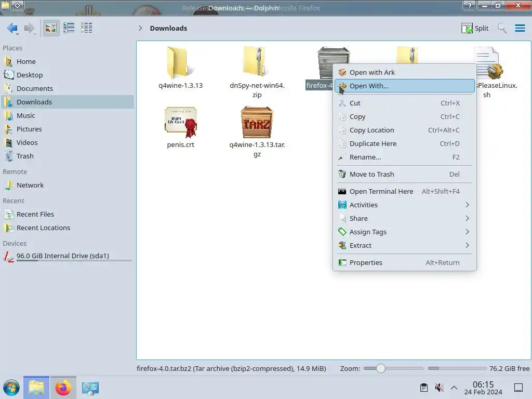Viewport: 532px width, 399px height.
Task: Expand the Activities submenu
Action: 404,205
